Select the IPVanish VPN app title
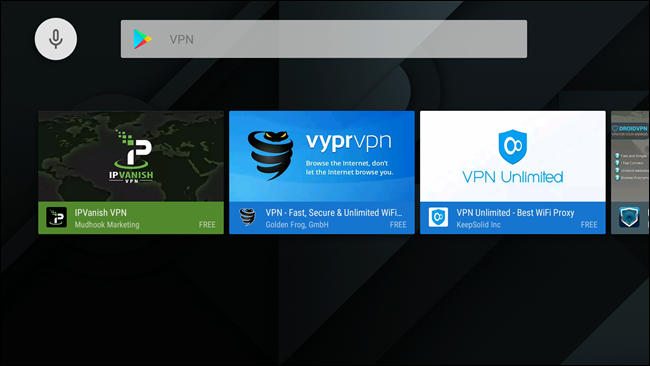 coord(101,213)
